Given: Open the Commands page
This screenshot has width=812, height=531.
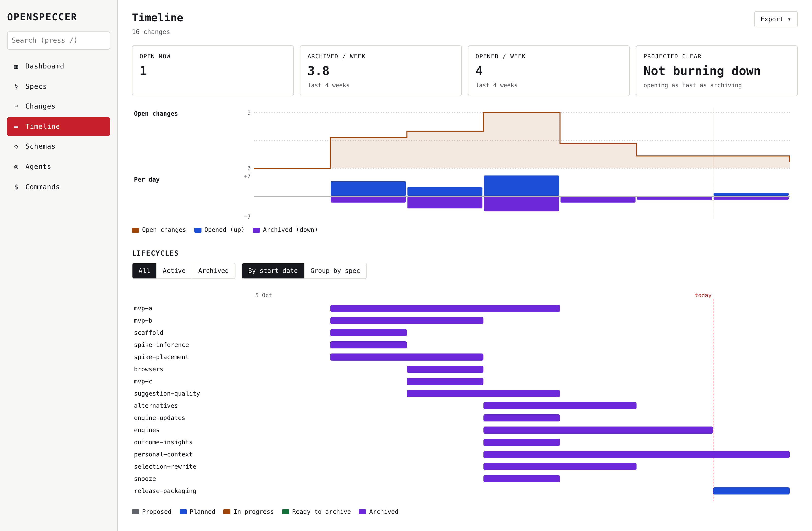Looking at the screenshot, I should pyautogui.click(x=59, y=187).
